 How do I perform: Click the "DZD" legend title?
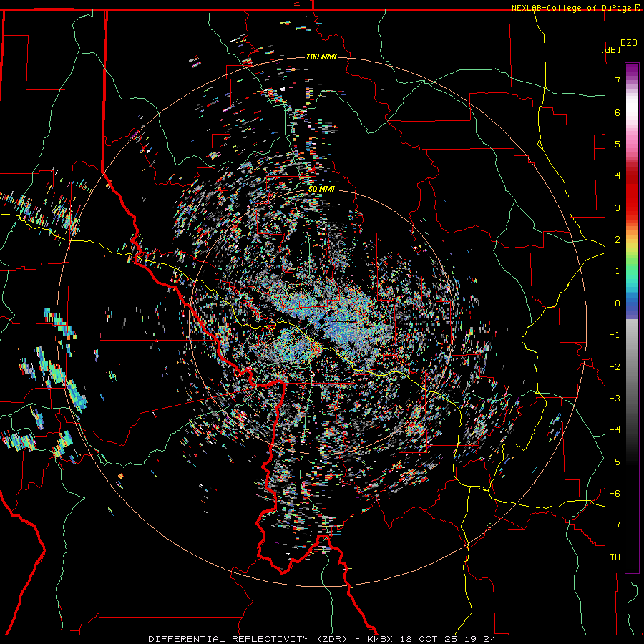(629, 43)
